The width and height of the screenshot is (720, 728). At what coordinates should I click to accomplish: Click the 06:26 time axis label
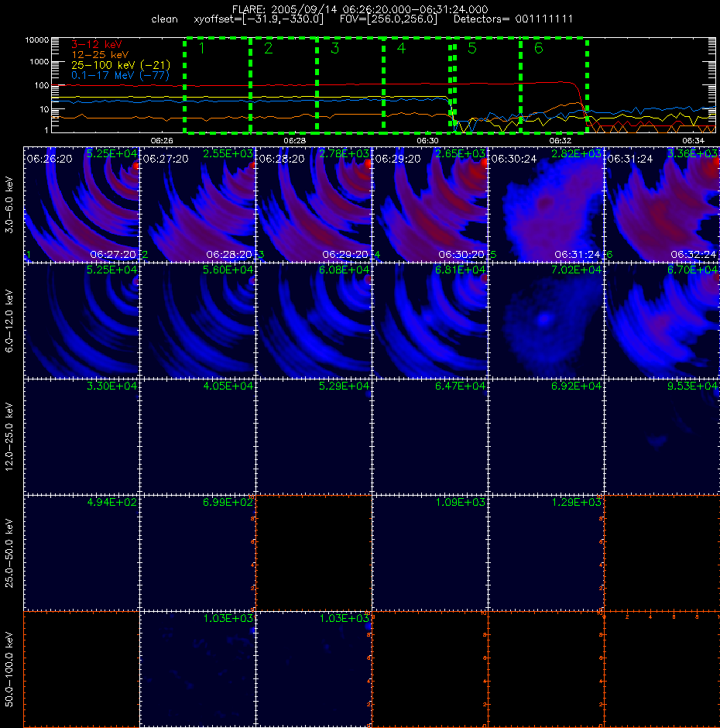point(162,140)
